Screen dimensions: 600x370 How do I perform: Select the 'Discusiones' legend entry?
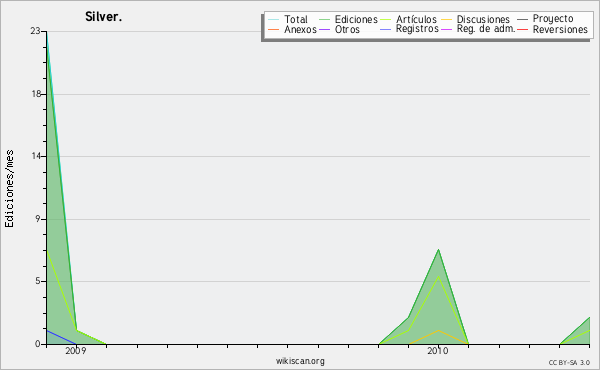[483, 19]
